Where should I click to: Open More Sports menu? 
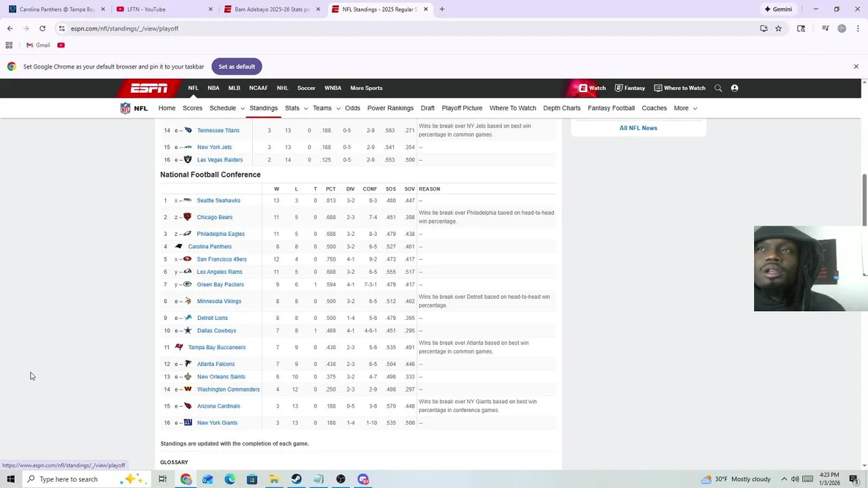366,88
